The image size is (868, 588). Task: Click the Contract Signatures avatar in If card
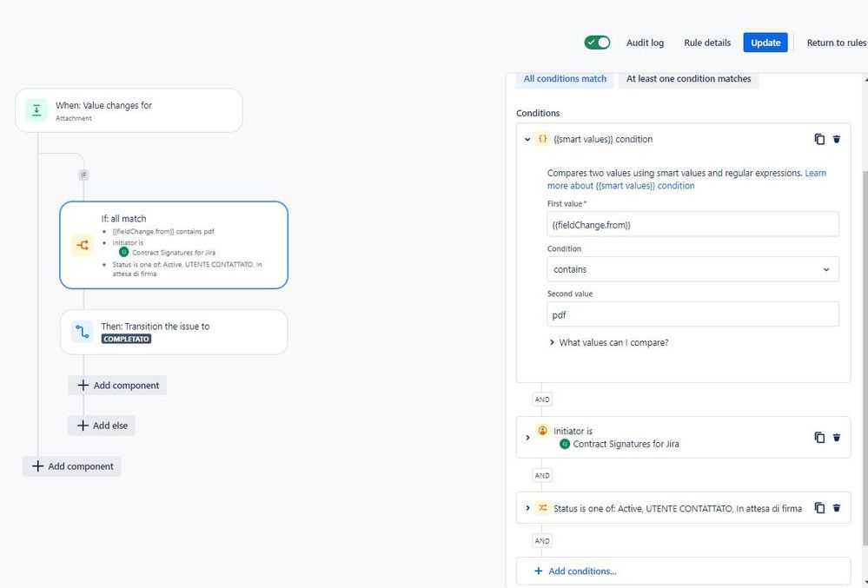click(124, 252)
